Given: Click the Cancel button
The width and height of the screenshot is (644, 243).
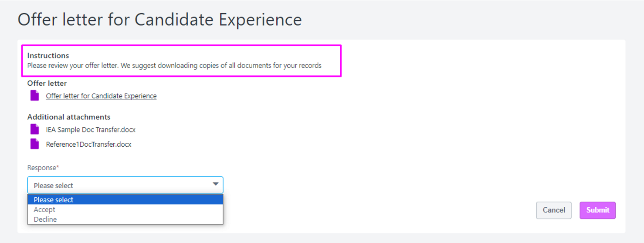Looking at the screenshot, I should point(554,210).
